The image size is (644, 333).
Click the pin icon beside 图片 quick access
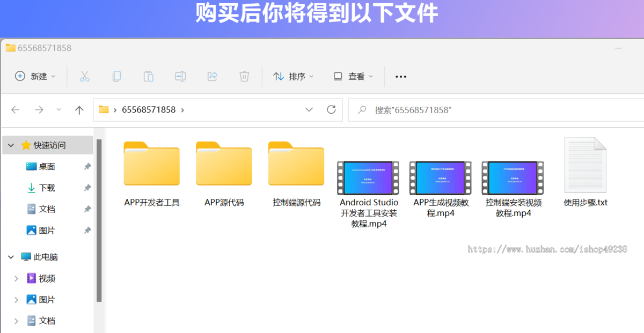point(87,231)
